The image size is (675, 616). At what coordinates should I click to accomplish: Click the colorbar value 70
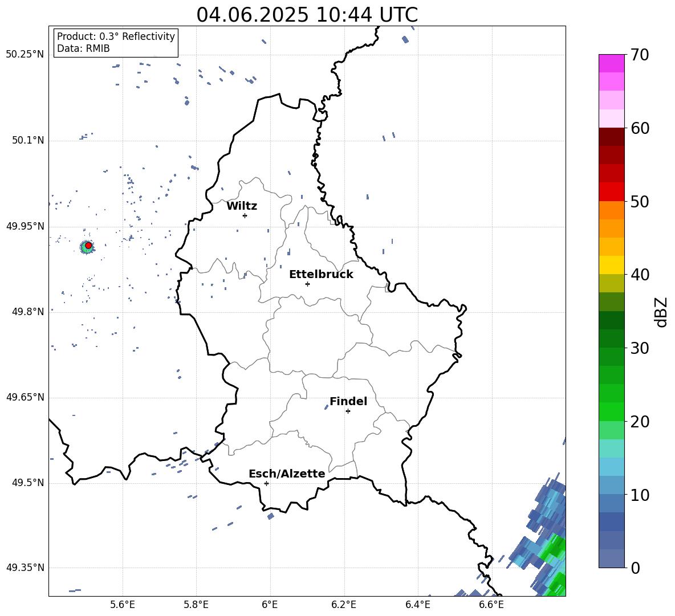coord(640,55)
